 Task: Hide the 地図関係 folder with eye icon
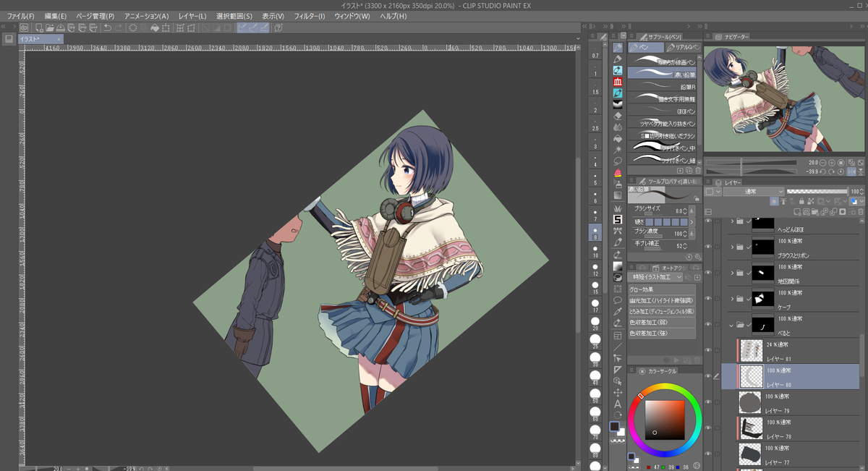coord(708,273)
